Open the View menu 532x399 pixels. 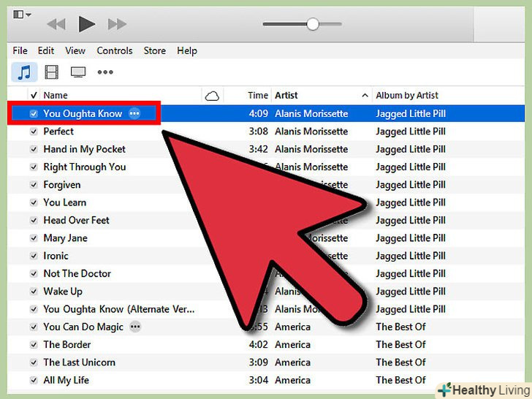tap(75, 50)
